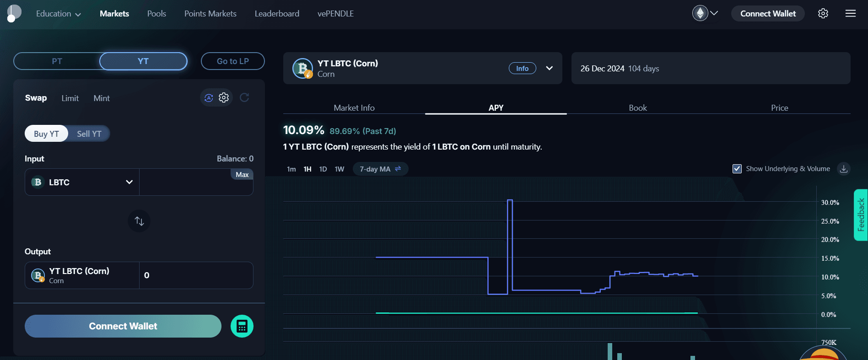Click the 89.69% (Past 7d) text
Screen dimensions: 868x360
coord(363,131)
